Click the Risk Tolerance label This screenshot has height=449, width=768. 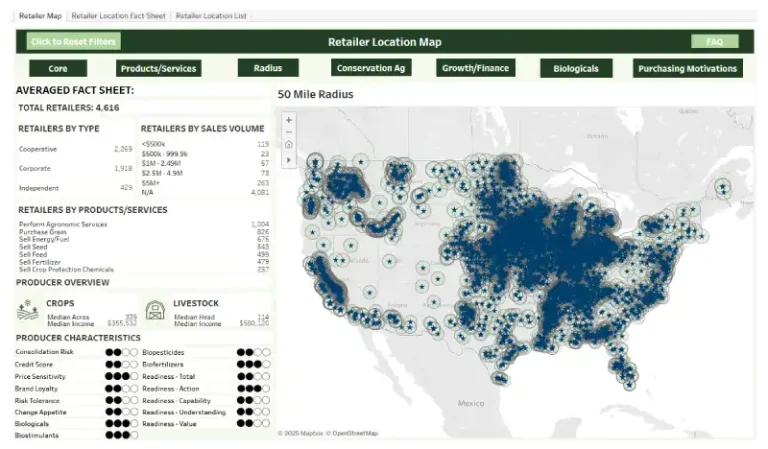click(37, 401)
